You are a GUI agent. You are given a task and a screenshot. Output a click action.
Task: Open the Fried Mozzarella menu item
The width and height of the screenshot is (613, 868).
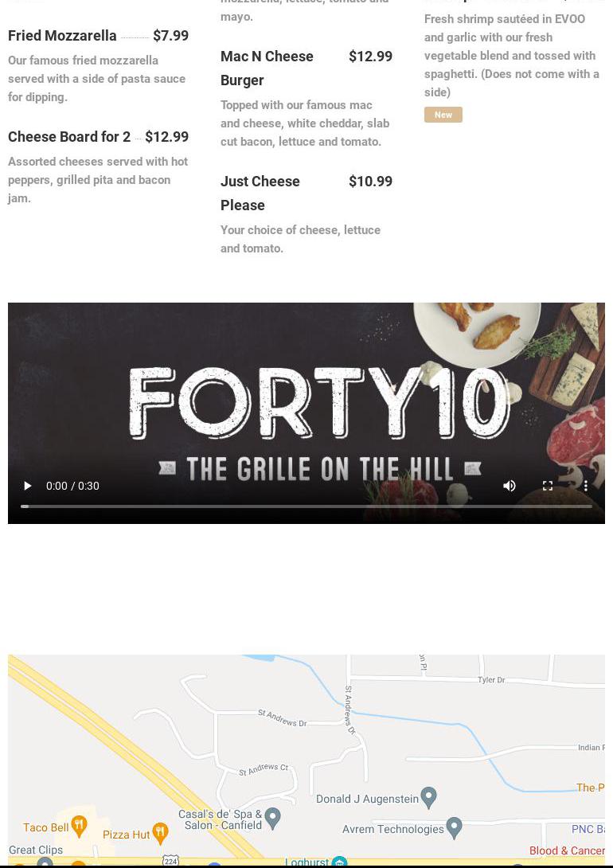63,35
